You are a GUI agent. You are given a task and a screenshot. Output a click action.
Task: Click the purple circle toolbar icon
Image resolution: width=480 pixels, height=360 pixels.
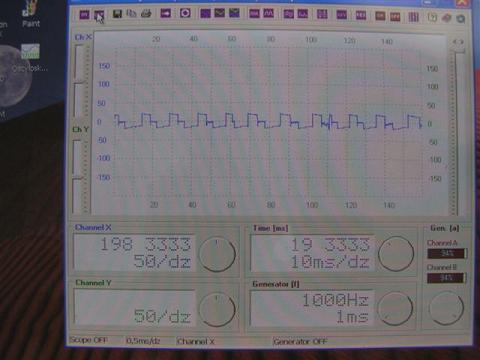pyautogui.click(x=185, y=13)
